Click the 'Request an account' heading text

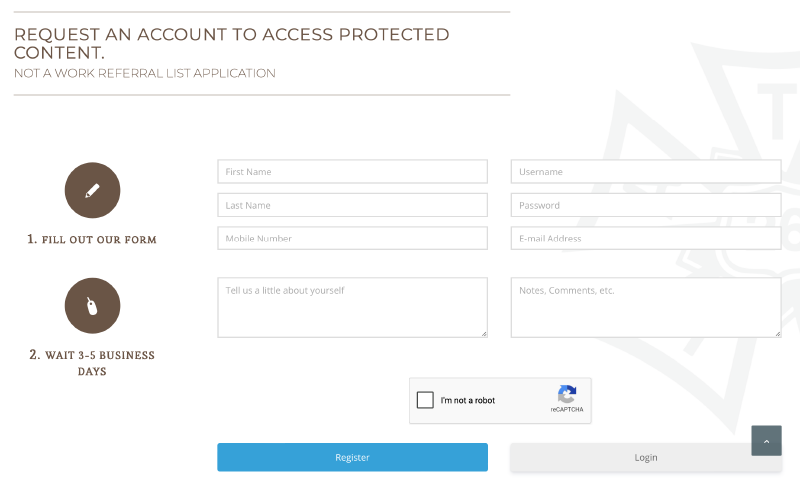232,43
